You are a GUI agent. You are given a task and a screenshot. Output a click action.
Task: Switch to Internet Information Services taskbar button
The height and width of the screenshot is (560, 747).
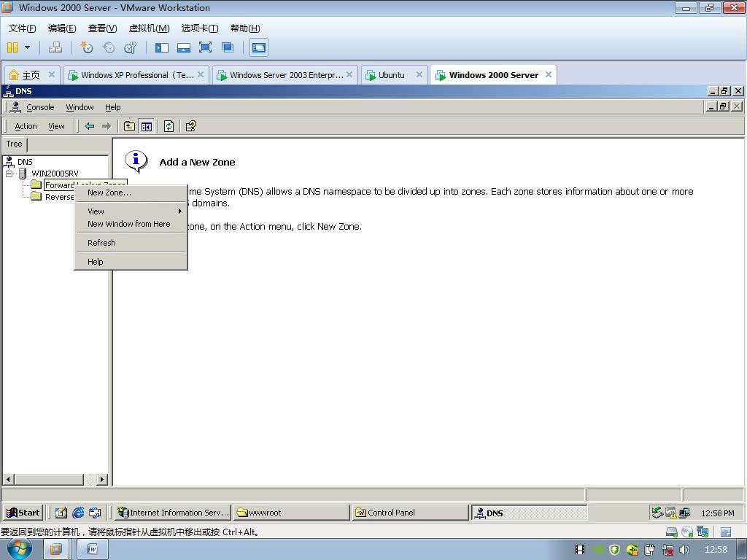[x=174, y=513]
